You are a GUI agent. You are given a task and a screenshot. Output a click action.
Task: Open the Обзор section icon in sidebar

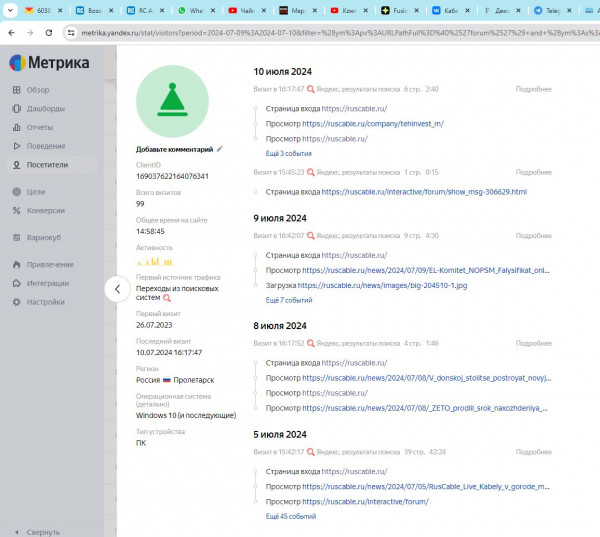[16, 90]
